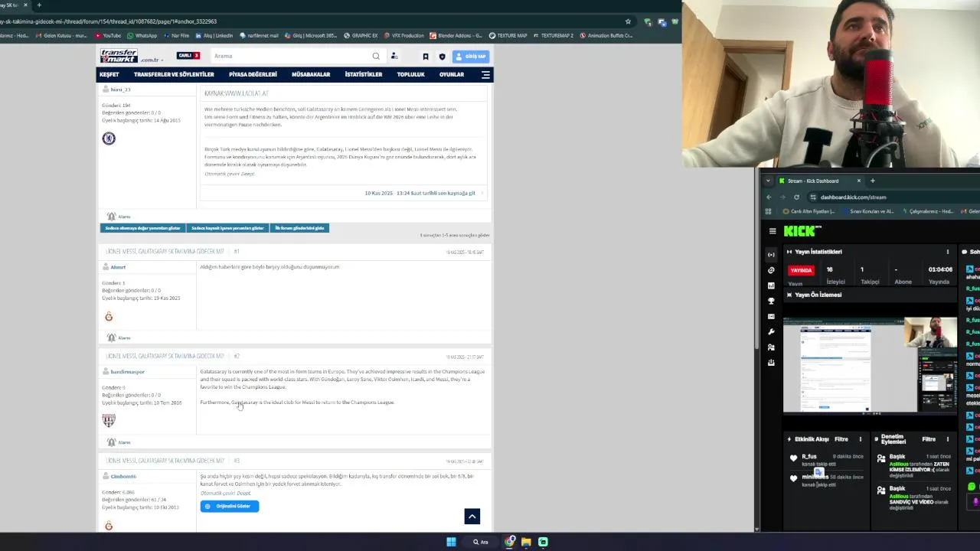This screenshot has height=551, width=980.
Task: Open user profile hiasi_23
Action: 120,90
